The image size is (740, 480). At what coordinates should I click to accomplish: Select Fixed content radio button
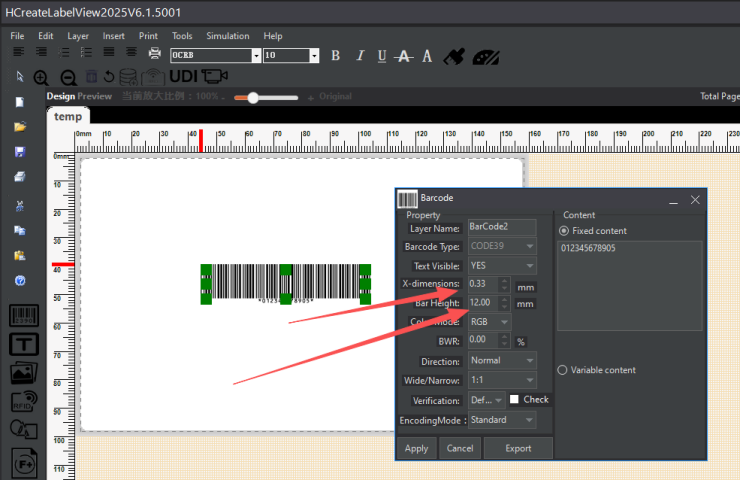[563, 231]
